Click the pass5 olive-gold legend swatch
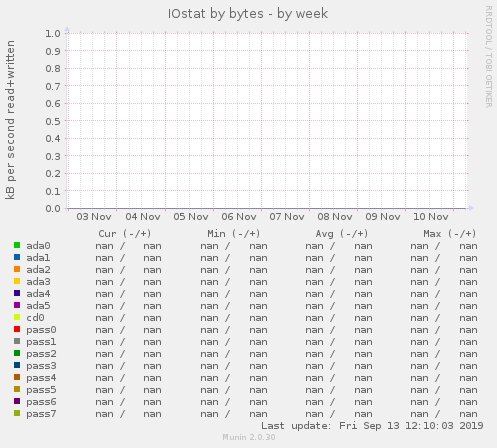This screenshot has width=497, height=448. [x=17, y=389]
